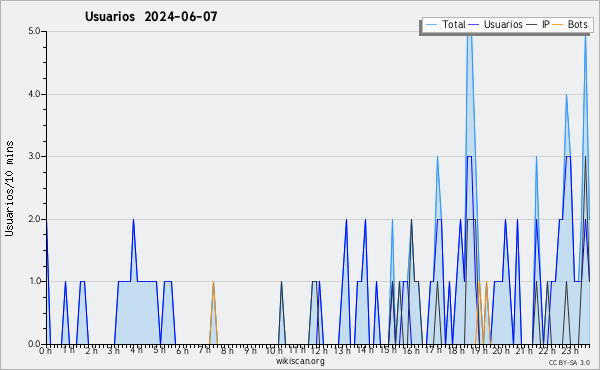Click the '19 h' x-axis label
The width and height of the screenshot is (600, 370).
click(479, 350)
